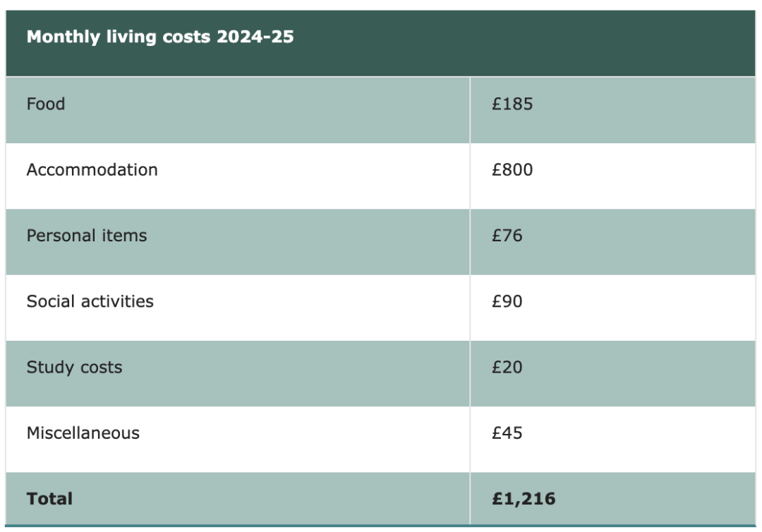The width and height of the screenshot is (762, 532).
Task: Select the Personal items label
Action: [87, 236]
